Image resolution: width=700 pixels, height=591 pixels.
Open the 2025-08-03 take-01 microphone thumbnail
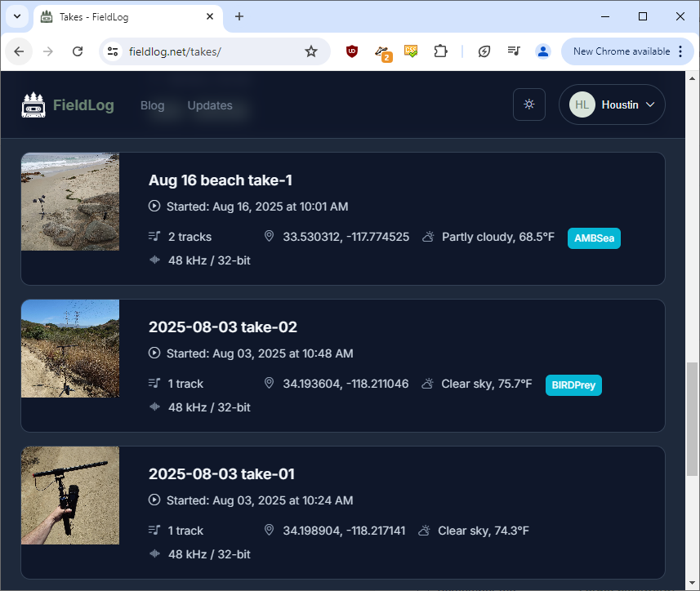pos(70,495)
